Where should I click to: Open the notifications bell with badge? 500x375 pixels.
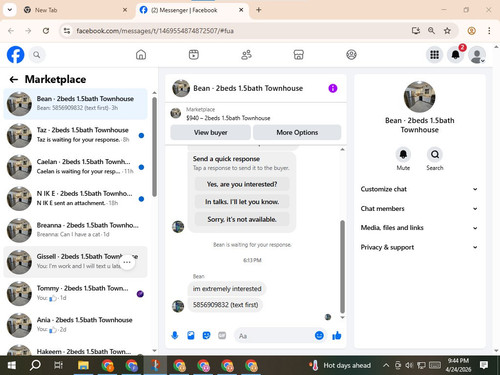tap(456, 55)
